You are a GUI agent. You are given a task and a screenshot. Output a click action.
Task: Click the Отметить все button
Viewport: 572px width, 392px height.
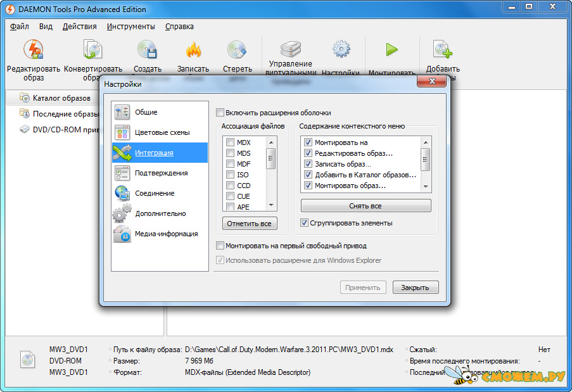coord(250,223)
